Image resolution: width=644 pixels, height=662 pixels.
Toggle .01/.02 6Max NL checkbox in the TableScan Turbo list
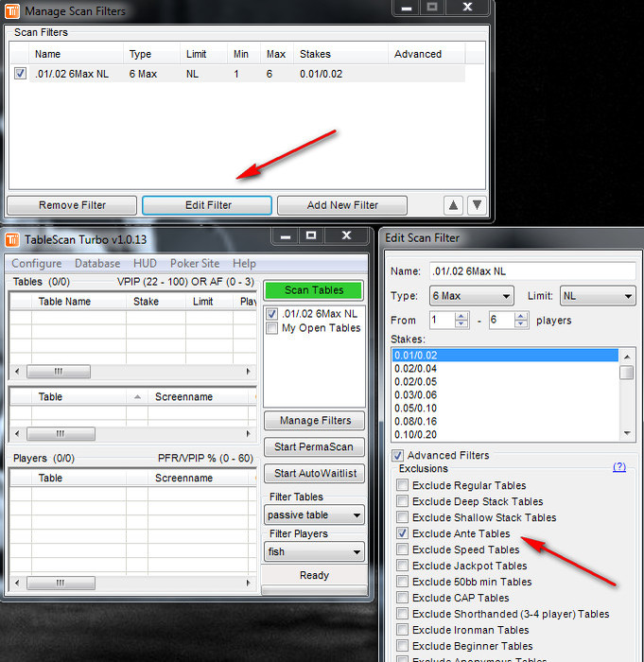click(272, 314)
